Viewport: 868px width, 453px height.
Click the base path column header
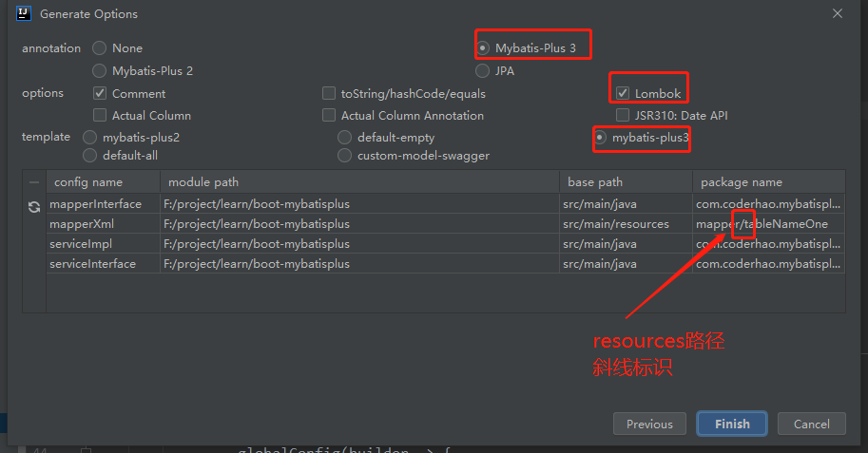coord(627,182)
